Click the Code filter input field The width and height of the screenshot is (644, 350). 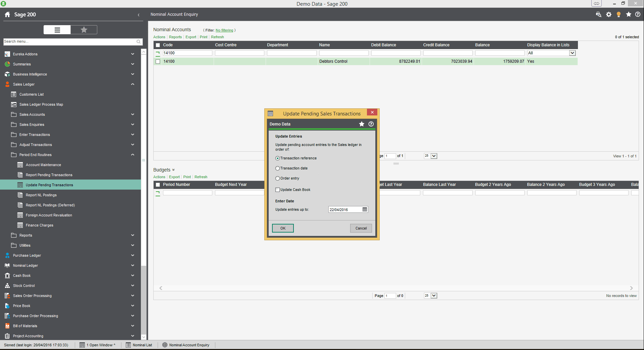tap(187, 53)
